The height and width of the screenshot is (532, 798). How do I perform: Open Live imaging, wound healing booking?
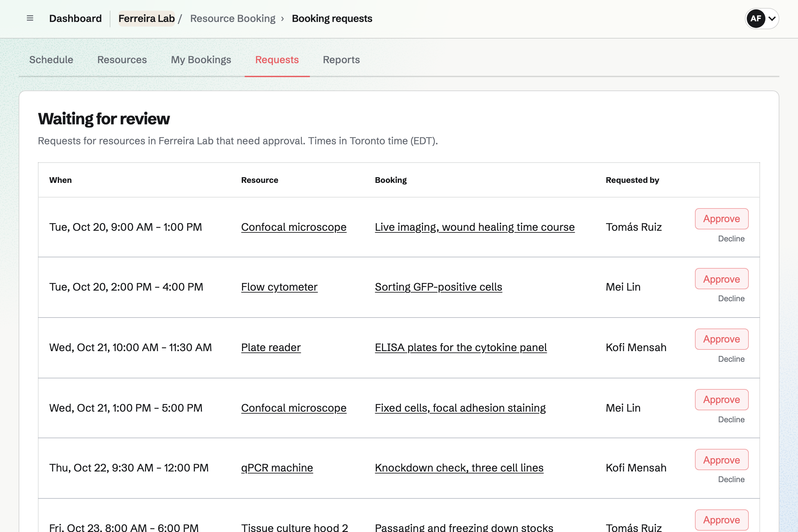coord(475,227)
